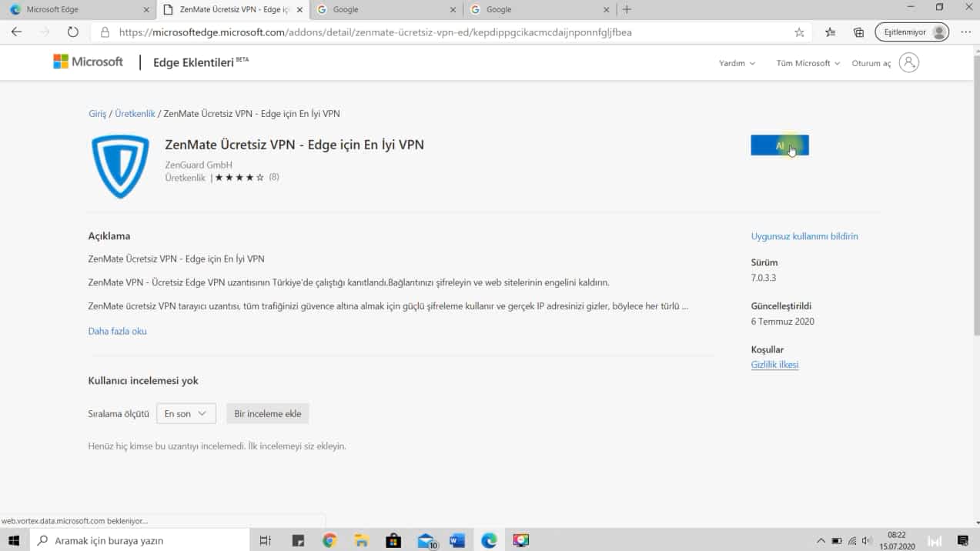Open the Collections icon in the toolbar
Image resolution: width=980 pixels, height=551 pixels.
858,32
